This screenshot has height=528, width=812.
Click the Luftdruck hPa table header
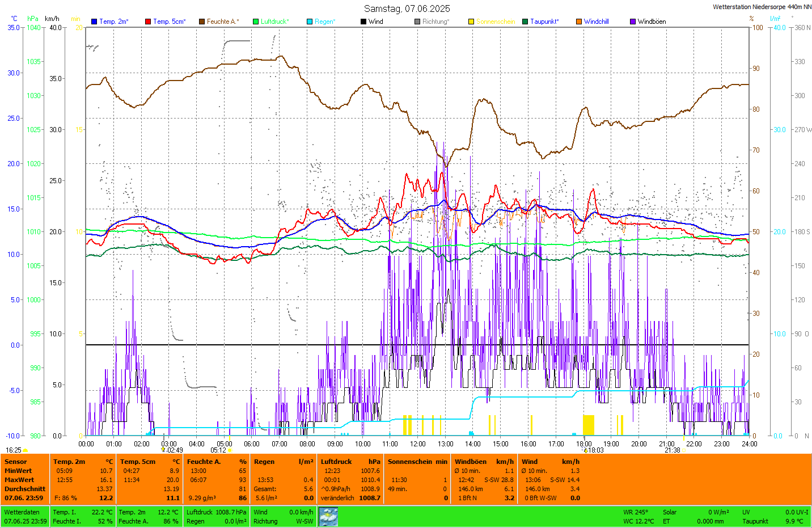point(350,462)
